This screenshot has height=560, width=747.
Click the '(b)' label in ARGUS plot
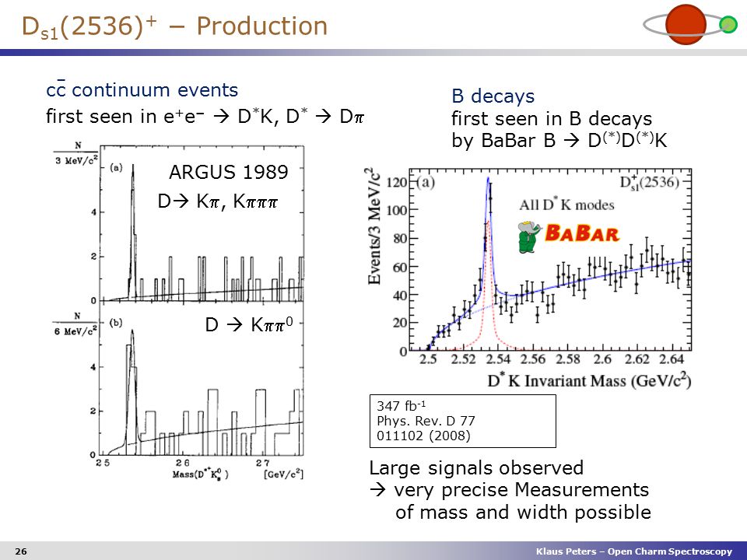pos(116,323)
